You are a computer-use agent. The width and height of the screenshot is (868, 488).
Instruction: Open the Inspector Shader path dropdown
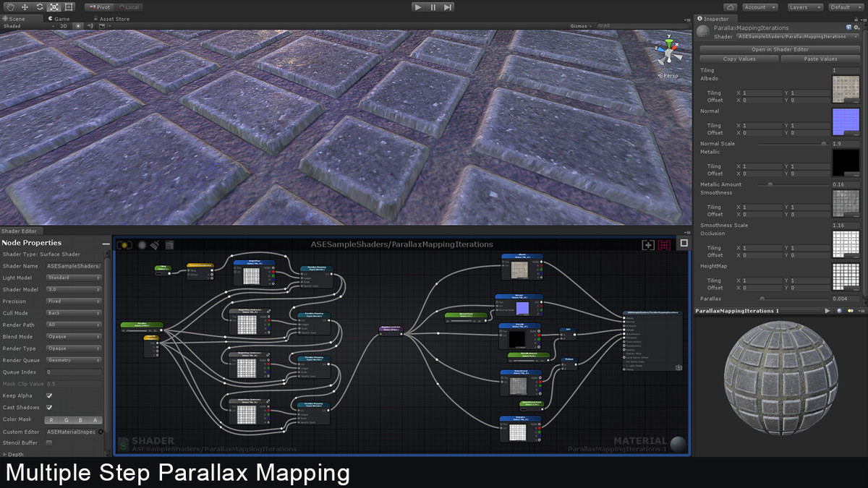pyautogui.click(x=797, y=36)
